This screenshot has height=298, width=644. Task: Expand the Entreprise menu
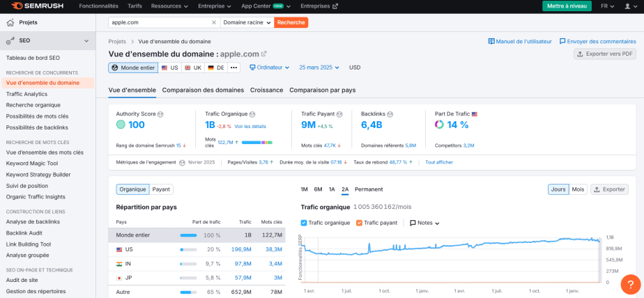(215, 6)
